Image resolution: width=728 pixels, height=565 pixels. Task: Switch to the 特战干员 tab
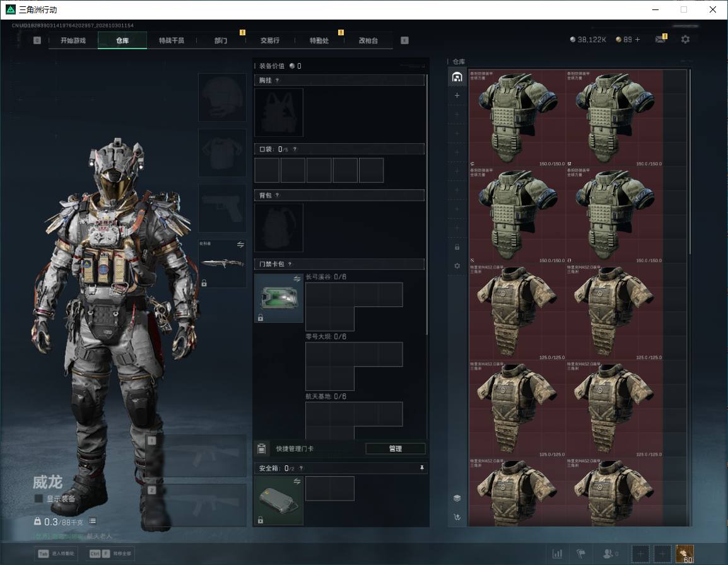tap(172, 40)
